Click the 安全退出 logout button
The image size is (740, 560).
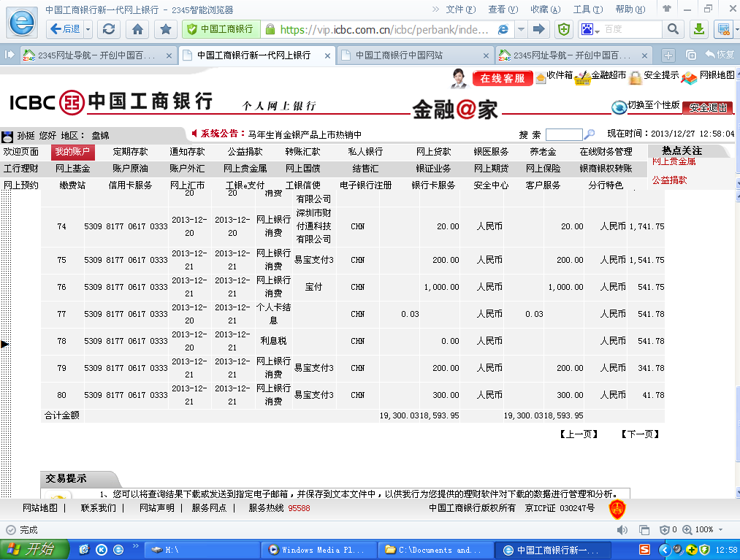708,107
